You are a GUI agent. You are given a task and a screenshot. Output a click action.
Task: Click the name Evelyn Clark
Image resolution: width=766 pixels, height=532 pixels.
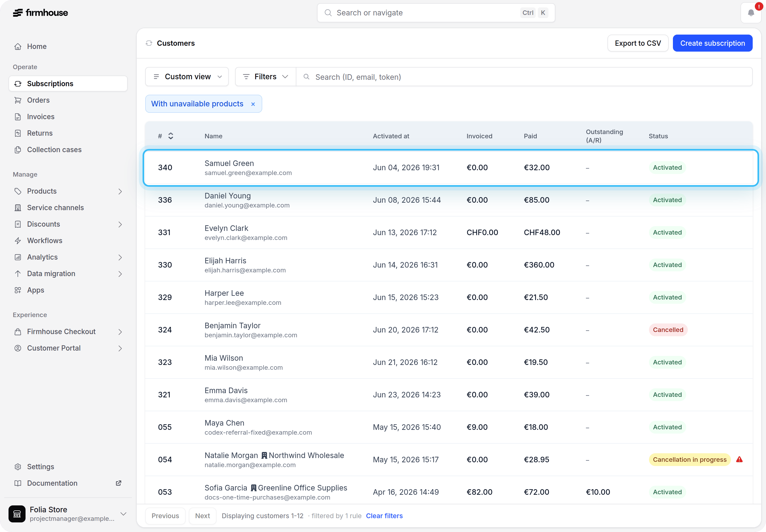[226, 228]
